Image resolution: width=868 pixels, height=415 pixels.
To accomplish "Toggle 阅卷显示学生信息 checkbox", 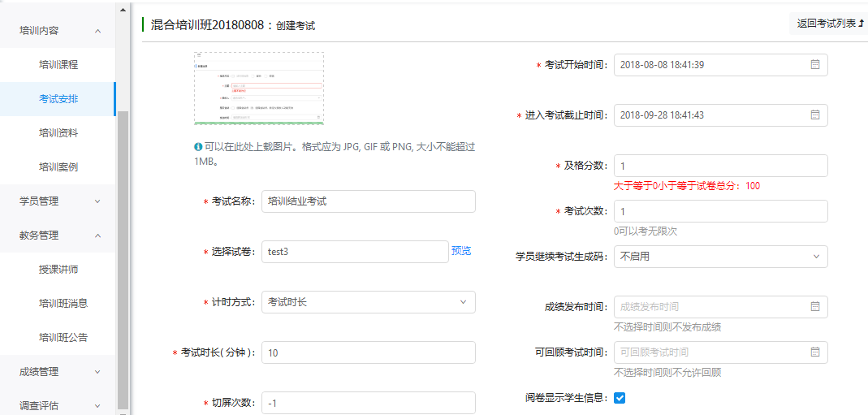I will click(x=620, y=398).
